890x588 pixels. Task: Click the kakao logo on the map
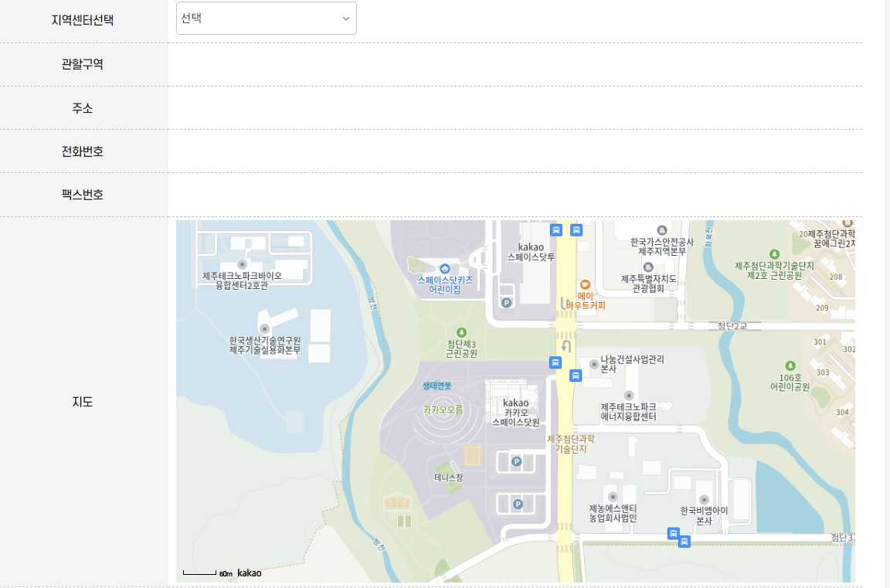[x=249, y=573]
